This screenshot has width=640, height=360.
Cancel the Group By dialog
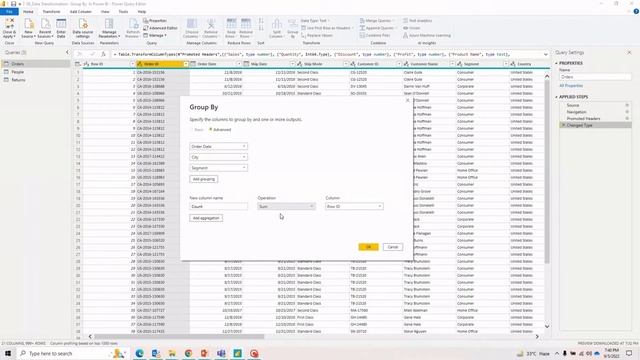coord(393,247)
